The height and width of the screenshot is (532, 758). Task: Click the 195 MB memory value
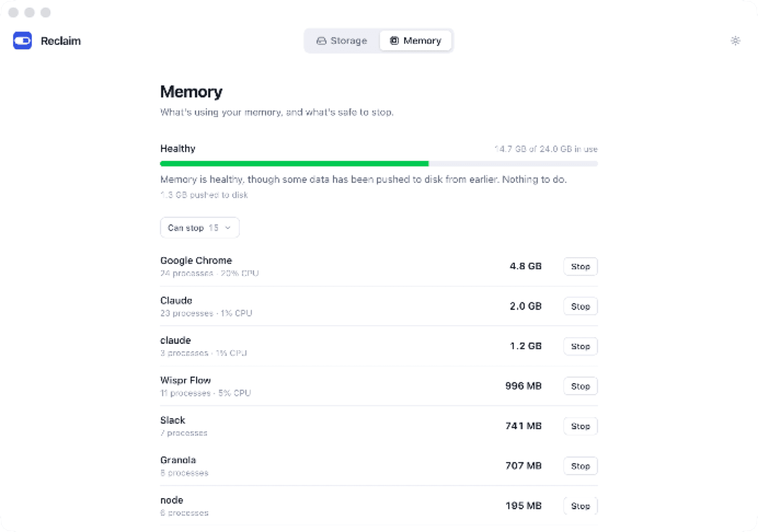tap(524, 506)
